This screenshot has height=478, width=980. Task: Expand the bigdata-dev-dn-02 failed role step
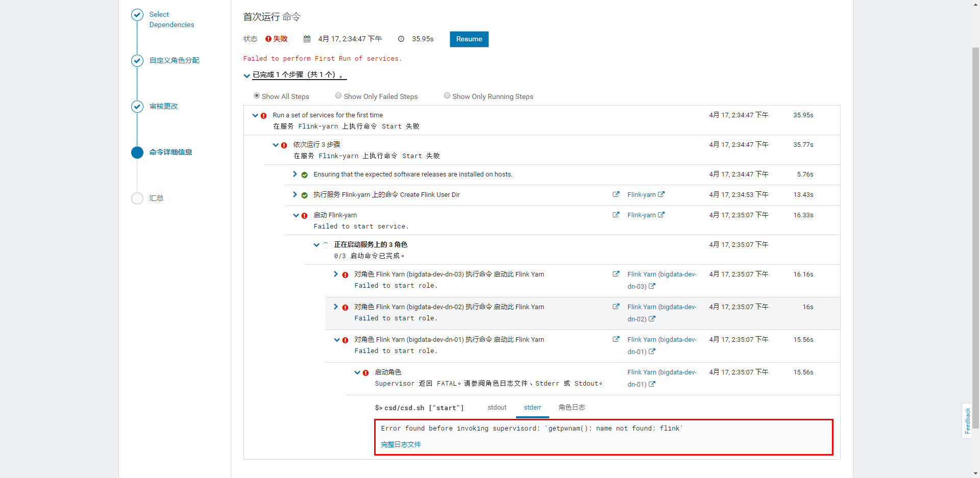336,307
